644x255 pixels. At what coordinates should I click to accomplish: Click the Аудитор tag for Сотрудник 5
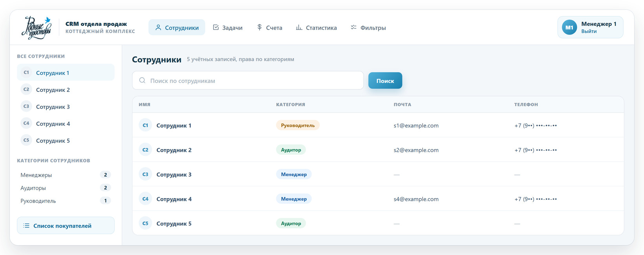tap(291, 223)
